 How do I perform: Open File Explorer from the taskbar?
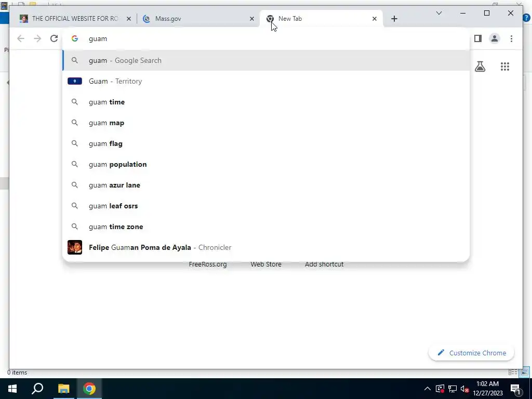[63, 389]
